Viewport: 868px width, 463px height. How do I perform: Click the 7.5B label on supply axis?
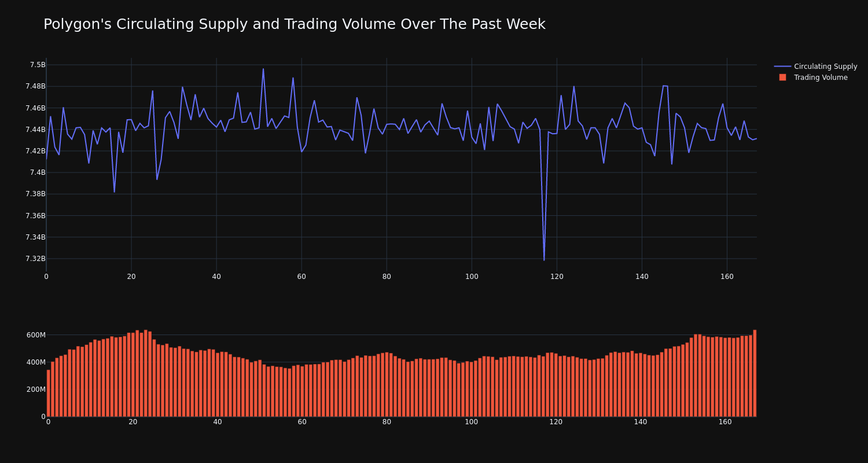pos(38,65)
